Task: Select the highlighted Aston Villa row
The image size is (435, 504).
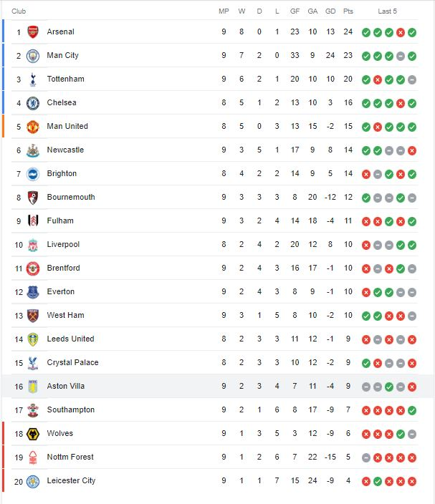Action: [x=217, y=386]
